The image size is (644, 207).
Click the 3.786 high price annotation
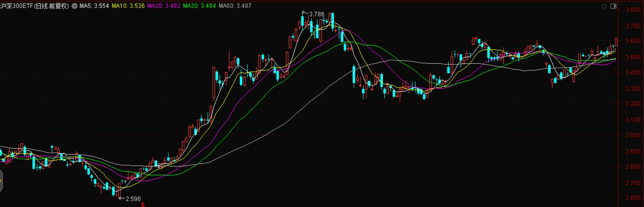click(316, 14)
